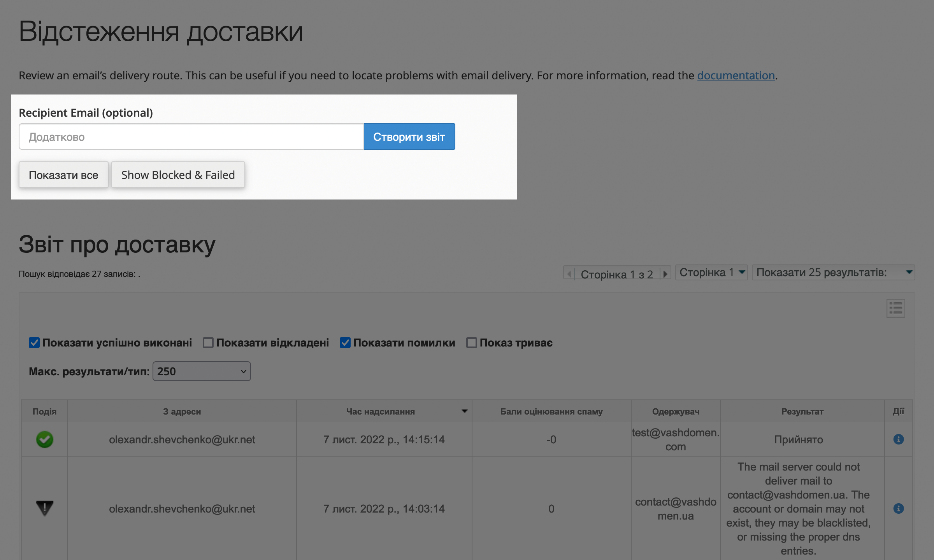The image size is (934, 560).
Task: Sort by Подія column header
Action: [44, 411]
